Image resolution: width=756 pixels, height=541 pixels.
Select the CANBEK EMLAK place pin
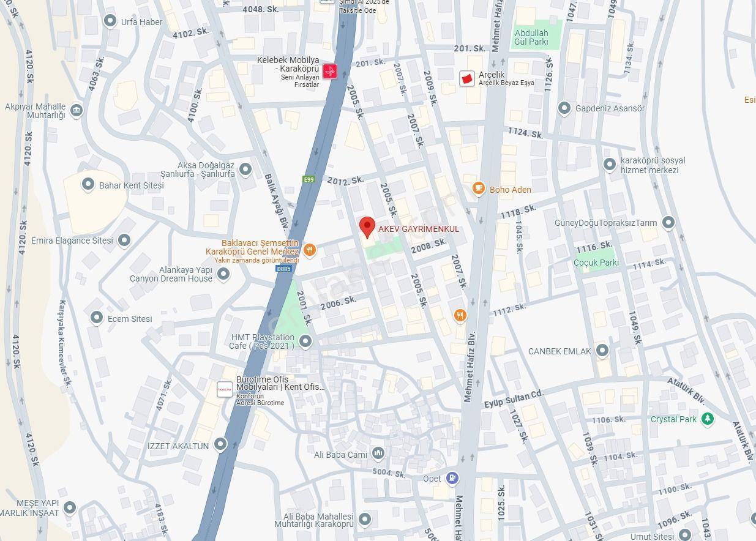point(602,351)
